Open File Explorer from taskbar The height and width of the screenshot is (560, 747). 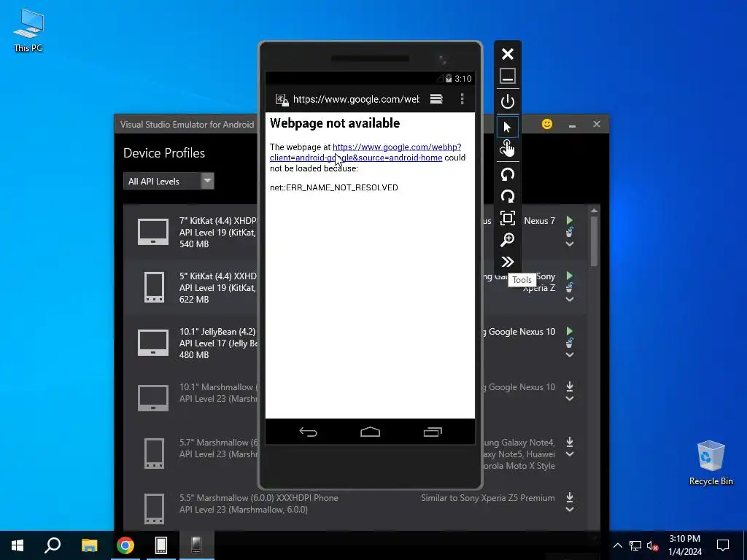(89, 545)
